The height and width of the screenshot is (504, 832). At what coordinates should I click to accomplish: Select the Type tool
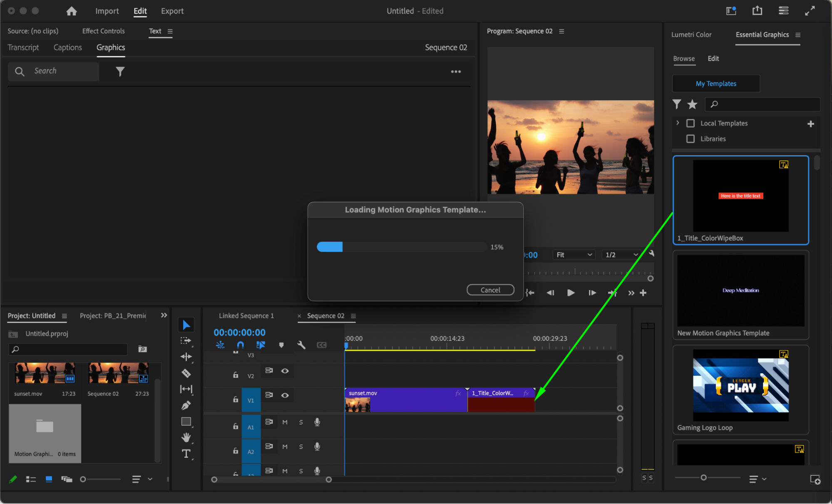(x=186, y=454)
